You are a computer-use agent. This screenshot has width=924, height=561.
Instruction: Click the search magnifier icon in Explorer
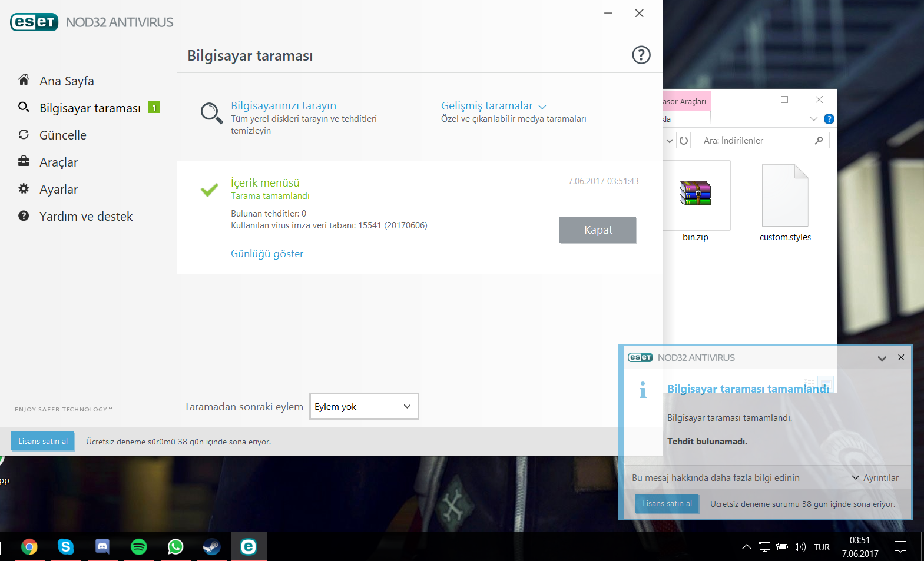click(819, 140)
